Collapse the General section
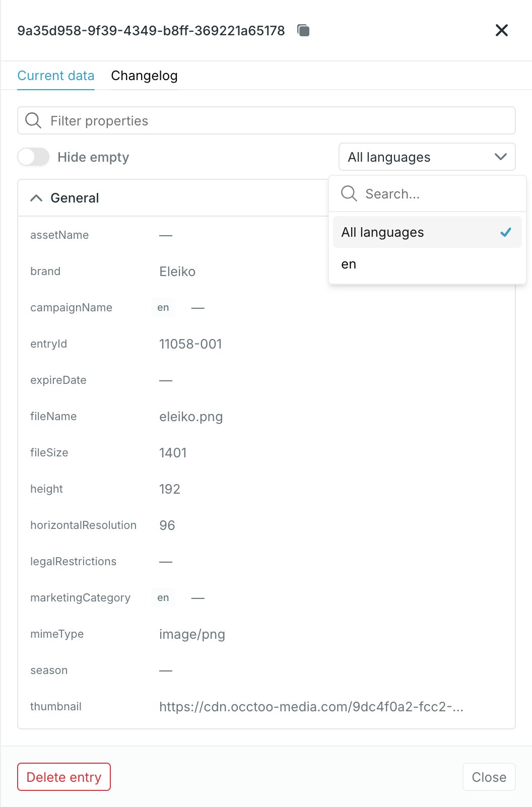This screenshot has width=532, height=807. (36, 198)
